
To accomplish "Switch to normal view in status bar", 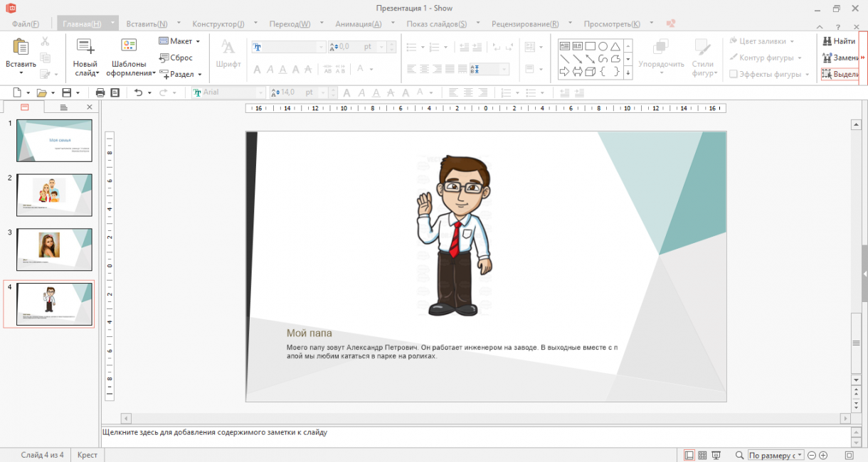I will click(689, 455).
